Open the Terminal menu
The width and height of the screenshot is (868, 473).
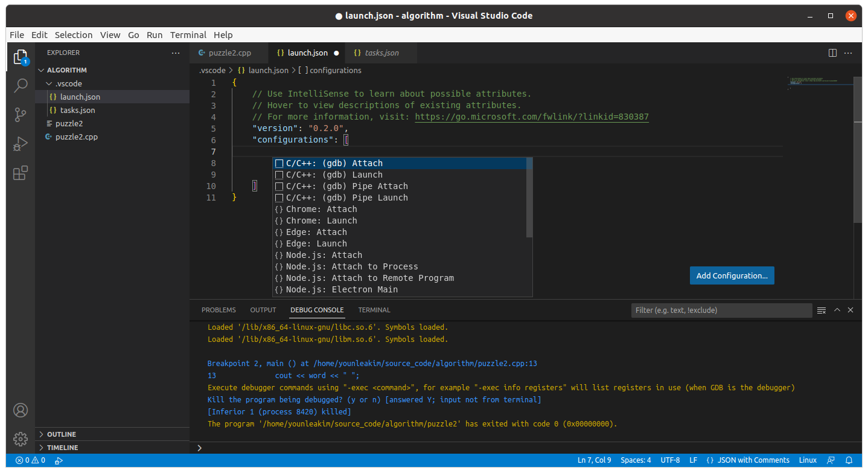point(188,35)
